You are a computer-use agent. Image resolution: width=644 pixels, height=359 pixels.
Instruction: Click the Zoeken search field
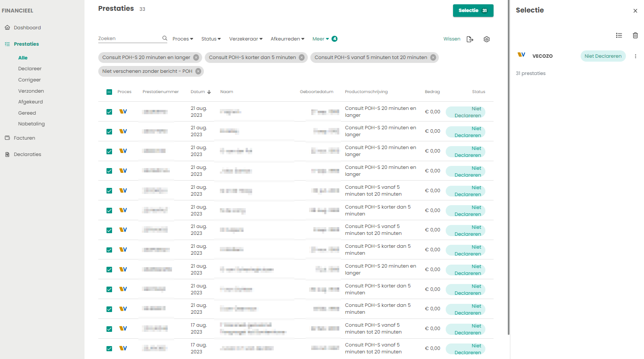coord(128,38)
